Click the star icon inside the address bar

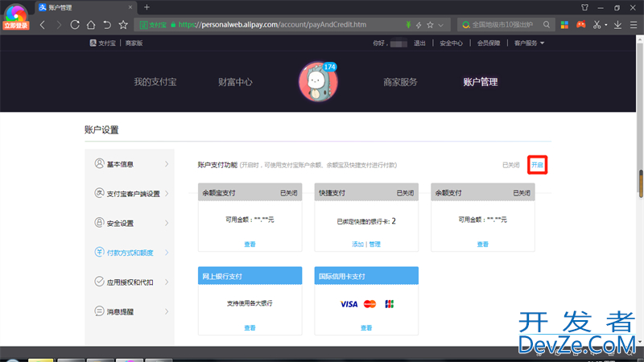click(430, 25)
